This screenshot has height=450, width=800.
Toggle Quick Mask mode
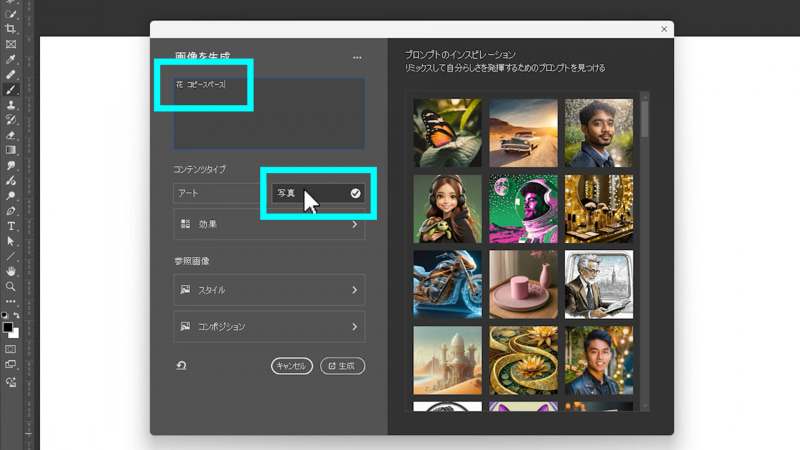[11, 349]
